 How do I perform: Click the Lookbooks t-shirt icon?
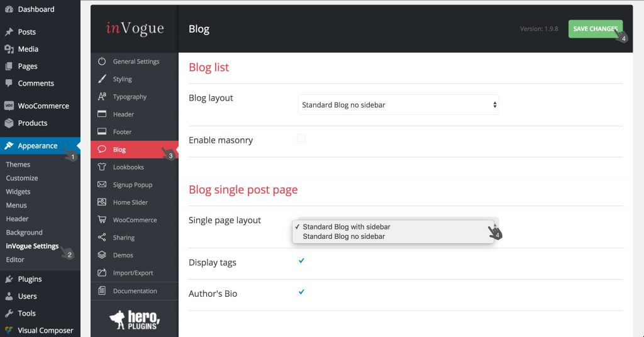102,167
